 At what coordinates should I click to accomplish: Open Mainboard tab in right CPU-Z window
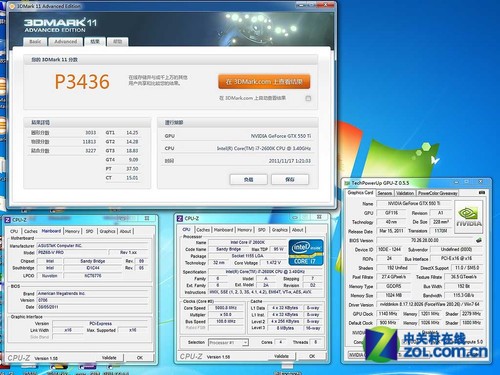[x=223, y=230]
